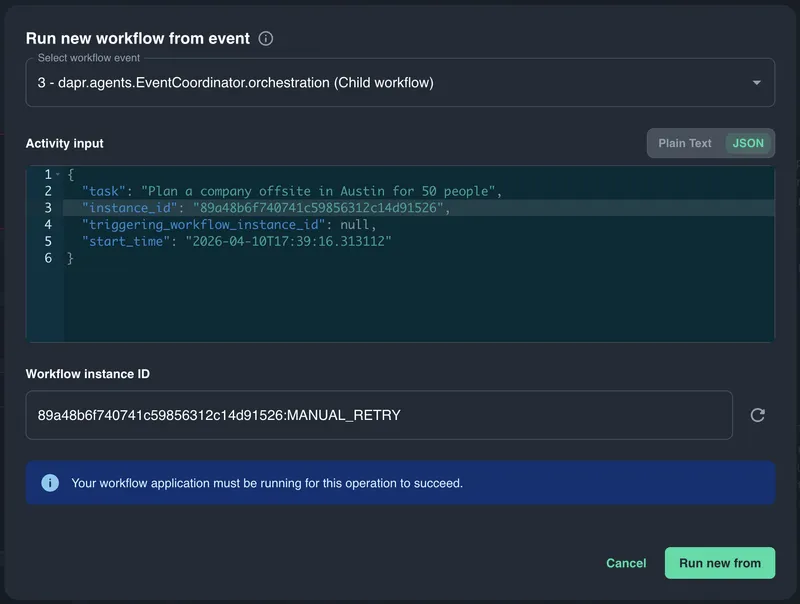Switch activity input to Plain Text

685,143
